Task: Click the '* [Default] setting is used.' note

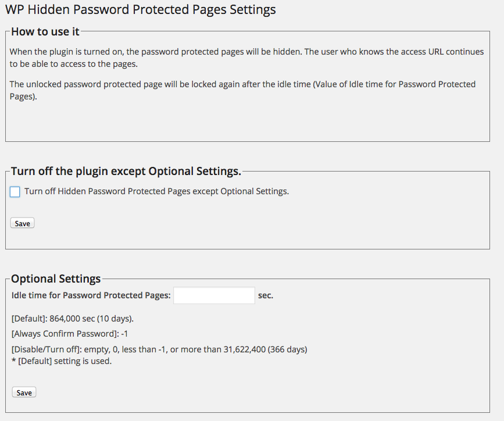Action: (62, 361)
